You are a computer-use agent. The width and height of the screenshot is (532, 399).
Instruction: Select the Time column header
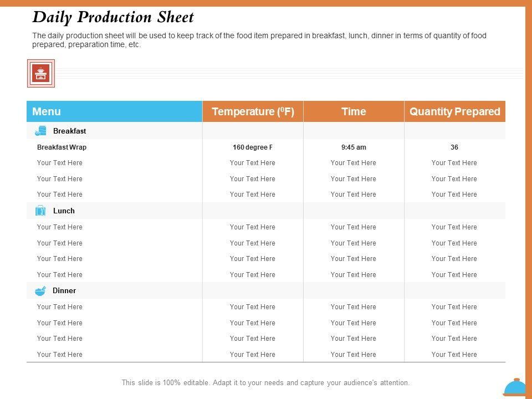pos(354,111)
